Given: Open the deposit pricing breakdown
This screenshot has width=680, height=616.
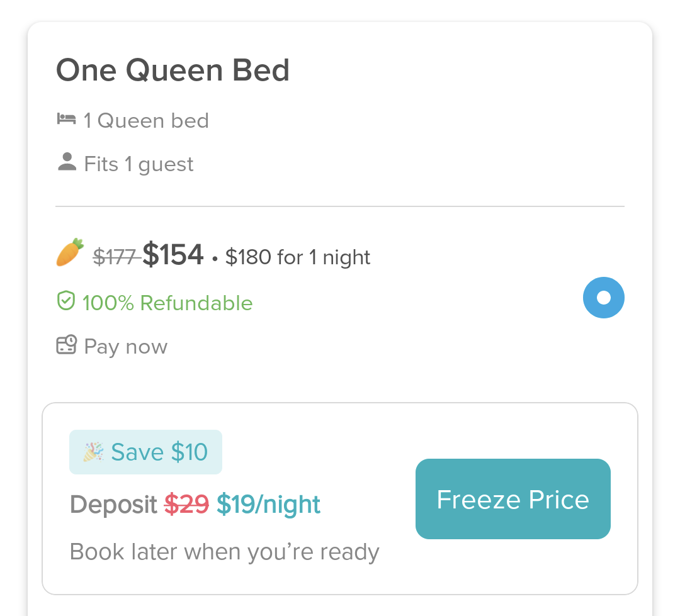Looking at the screenshot, I should click(195, 503).
